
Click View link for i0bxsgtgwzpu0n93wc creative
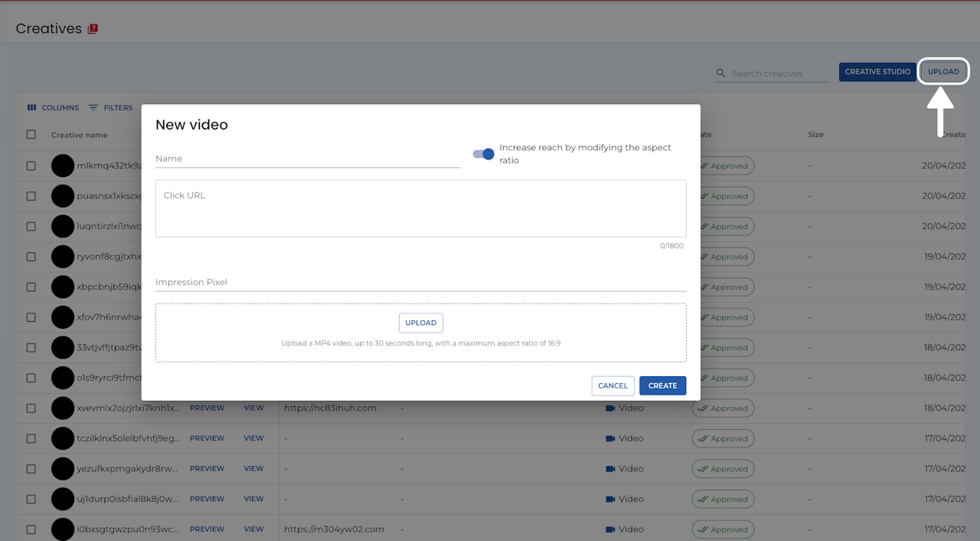[x=253, y=530]
